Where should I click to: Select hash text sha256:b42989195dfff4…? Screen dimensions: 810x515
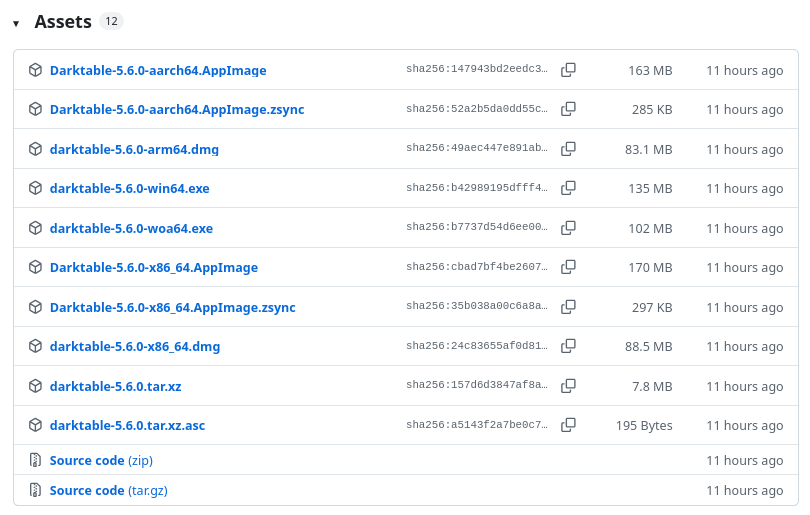(477, 188)
